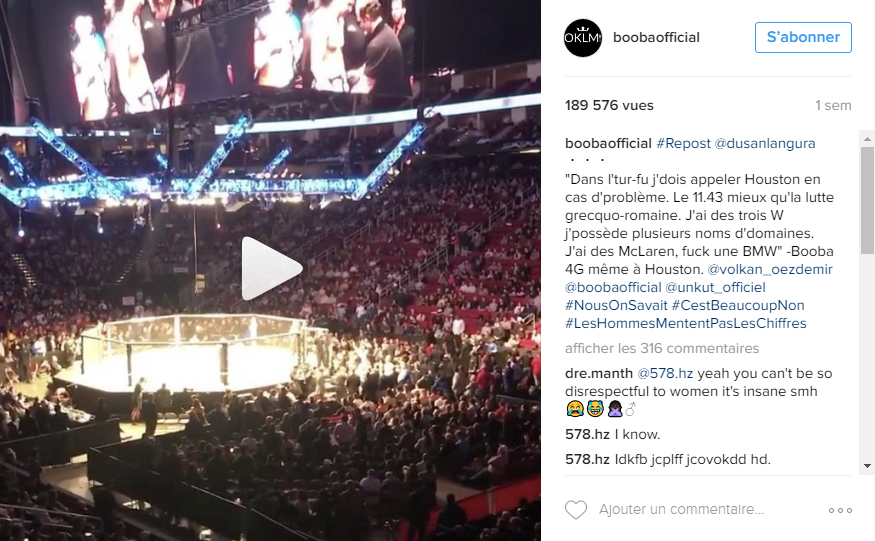Open @dusanlangura profile mention
The height and width of the screenshot is (541, 875).
[765, 143]
